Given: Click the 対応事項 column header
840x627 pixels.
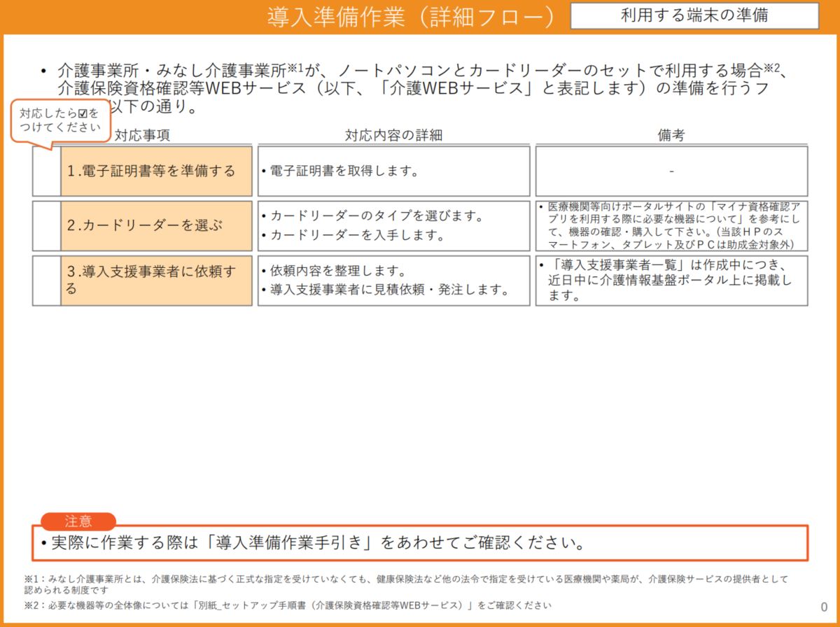Looking at the screenshot, I should [142, 136].
